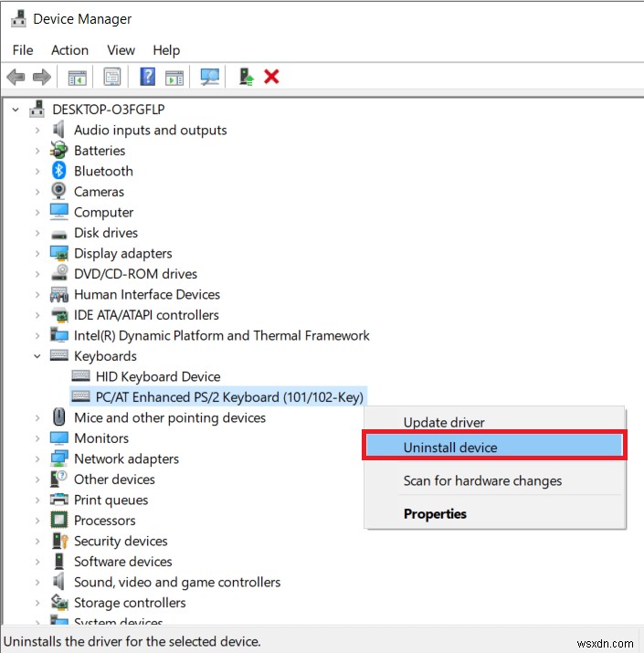
Task: Click the Processors chip icon
Action: (x=58, y=520)
